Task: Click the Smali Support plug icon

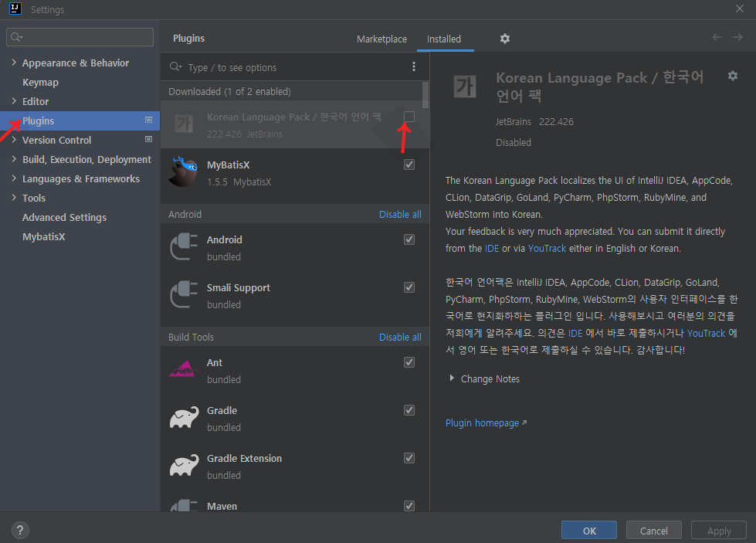Action: (x=184, y=294)
